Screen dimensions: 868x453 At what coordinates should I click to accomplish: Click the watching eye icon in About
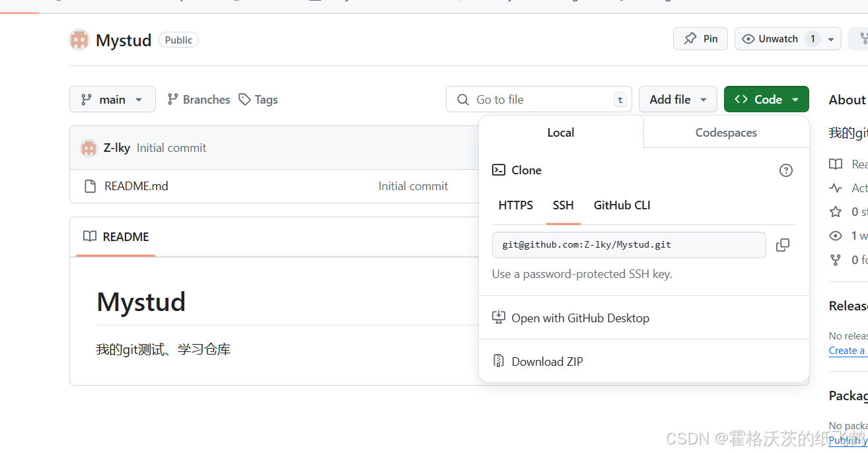836,236
